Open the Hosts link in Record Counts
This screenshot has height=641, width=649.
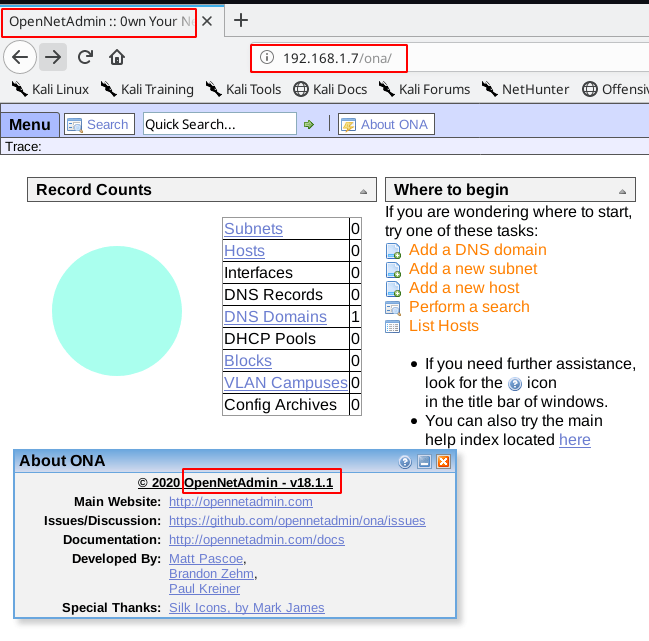pos(244,250)
